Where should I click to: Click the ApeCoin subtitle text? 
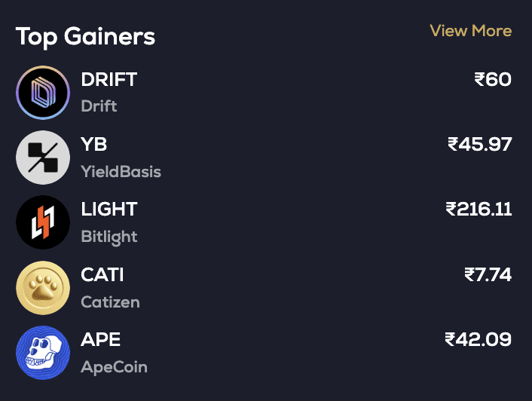pos(114,367)
